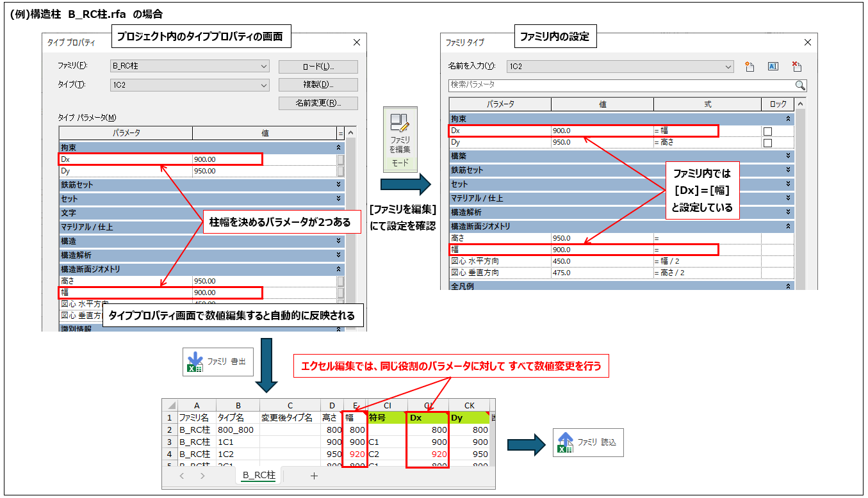
Task: Expand the セット group in Type Properties
Action: tap(338, 198)
